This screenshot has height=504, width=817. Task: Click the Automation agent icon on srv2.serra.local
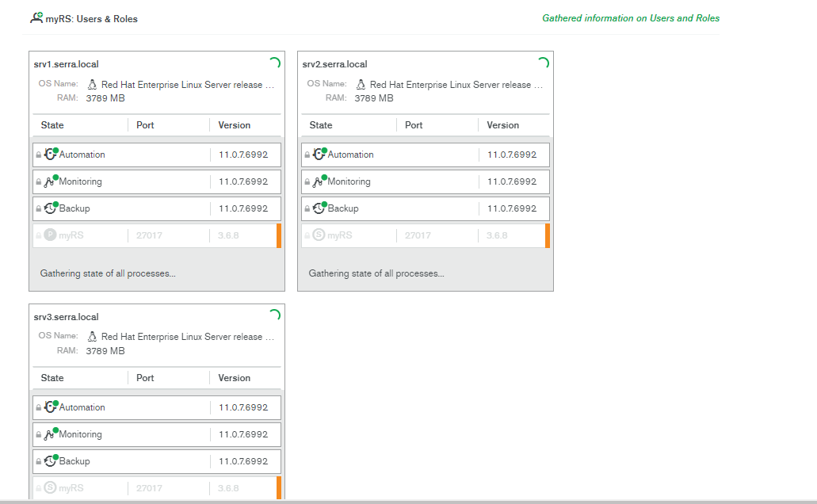click(319, 155)
